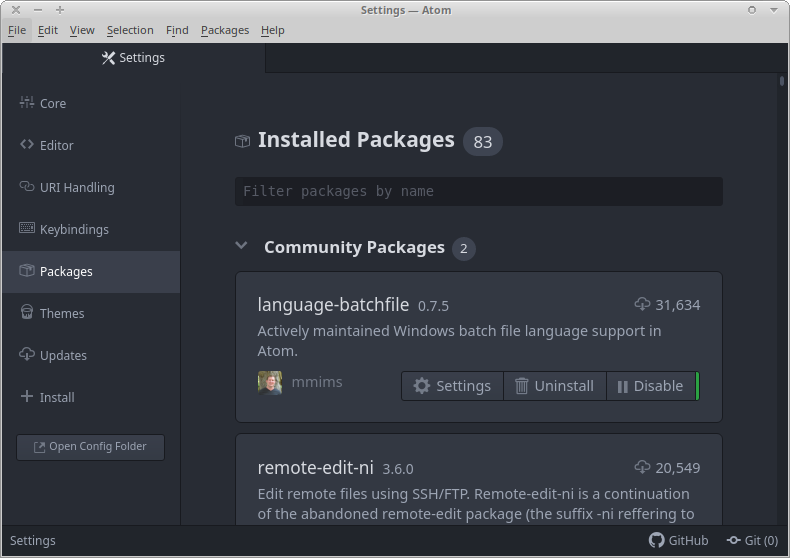Open the File menu

(x=17, y=30)
